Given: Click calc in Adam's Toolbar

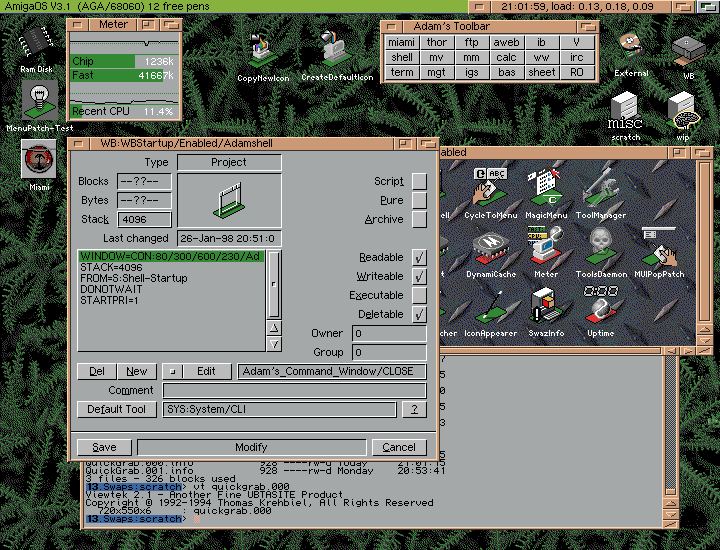Looking at the screenshot, I should coord(506,57).
